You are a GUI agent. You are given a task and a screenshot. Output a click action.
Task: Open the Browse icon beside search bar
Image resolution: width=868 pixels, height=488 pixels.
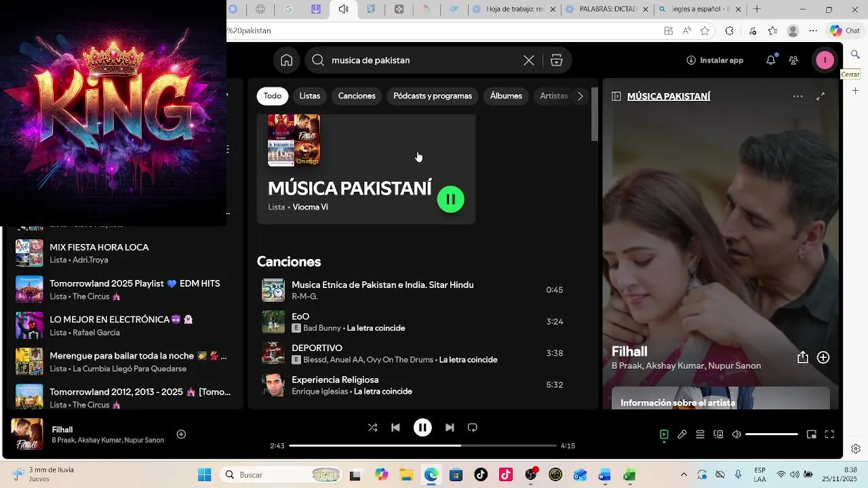(557, 60)
